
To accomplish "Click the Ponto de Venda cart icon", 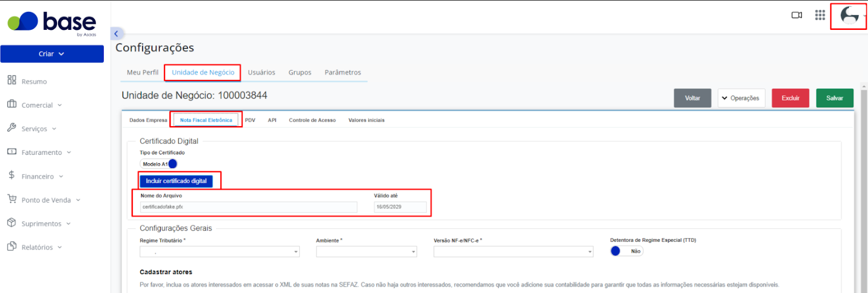I will pyautogui.click(x=12, y=199).
